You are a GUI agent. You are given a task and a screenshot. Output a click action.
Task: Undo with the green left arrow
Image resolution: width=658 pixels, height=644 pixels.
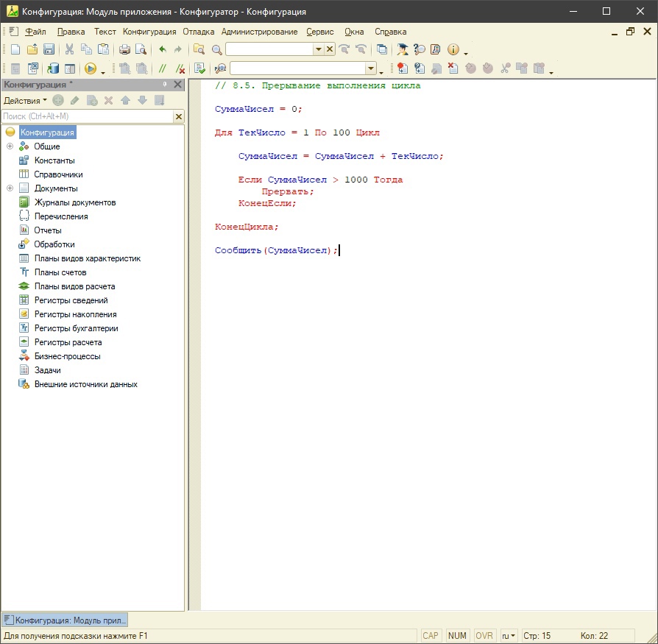pyautogui.click(x=163, y=49)
